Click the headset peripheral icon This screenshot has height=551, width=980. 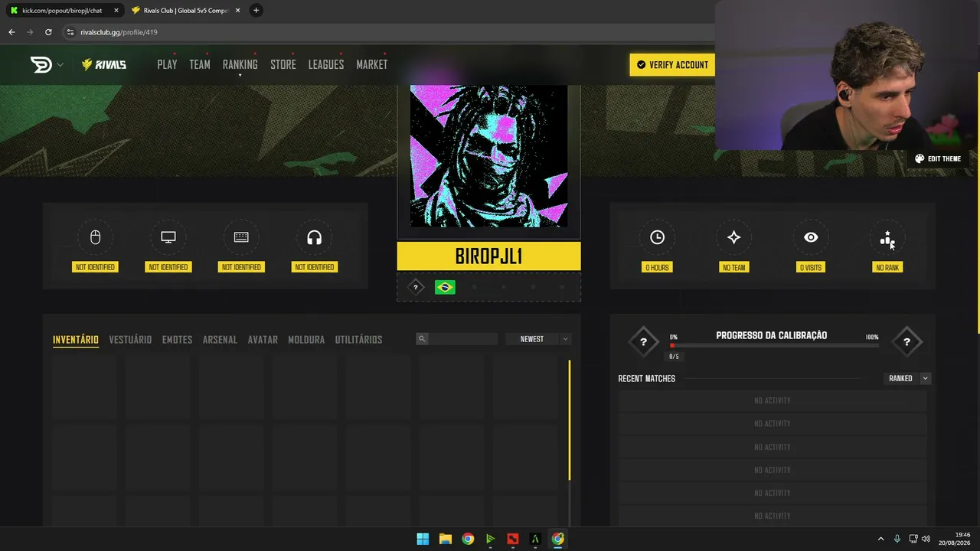click(x=314, y=237)
